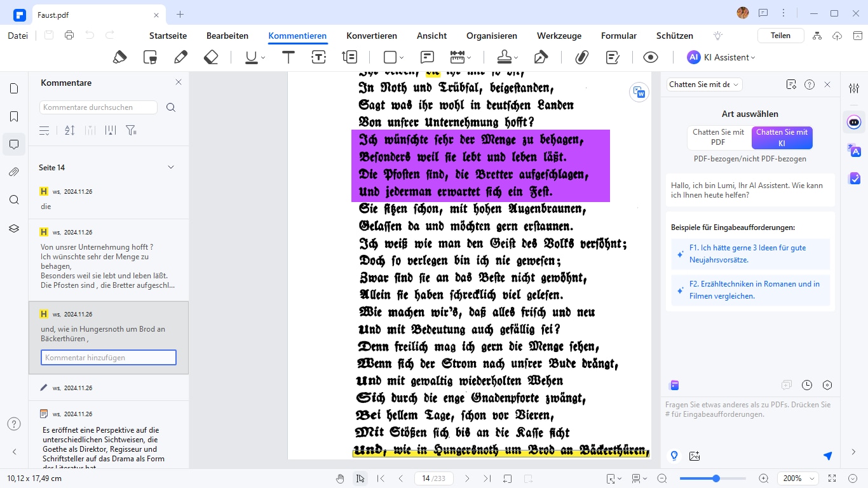This screenshot has width=868, height=488.
Task: Open the bookmarks sidebar panel
Action: click(14, 117)
